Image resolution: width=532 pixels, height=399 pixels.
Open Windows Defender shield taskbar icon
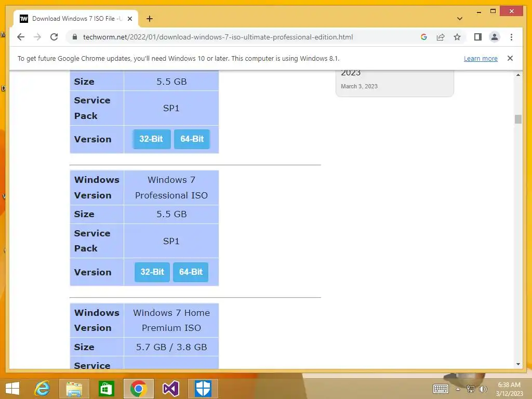coord(203,389)
